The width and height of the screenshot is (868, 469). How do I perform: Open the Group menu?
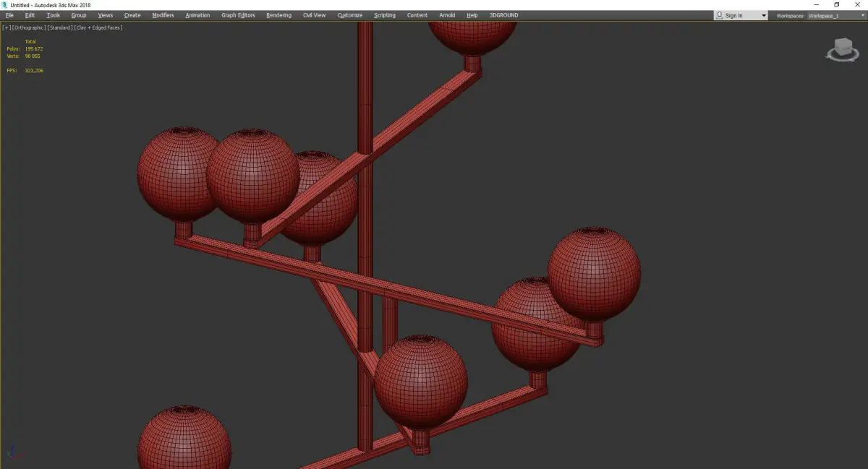click(78, 15)
